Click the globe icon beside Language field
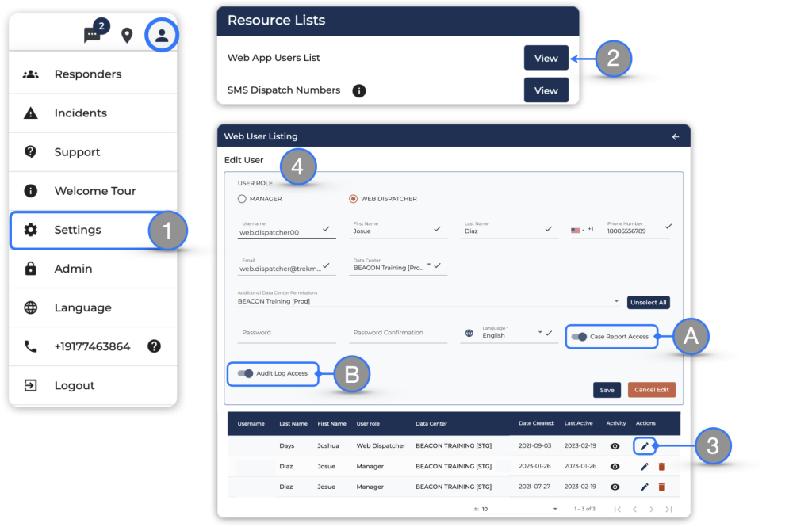This screenshot has width=812, height=527. tap(469, 334)
